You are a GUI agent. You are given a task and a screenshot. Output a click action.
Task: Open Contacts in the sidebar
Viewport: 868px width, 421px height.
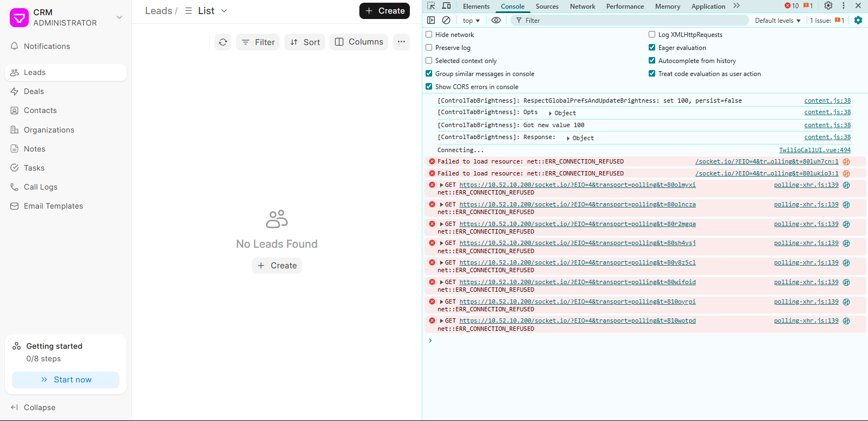pos(66,110)
